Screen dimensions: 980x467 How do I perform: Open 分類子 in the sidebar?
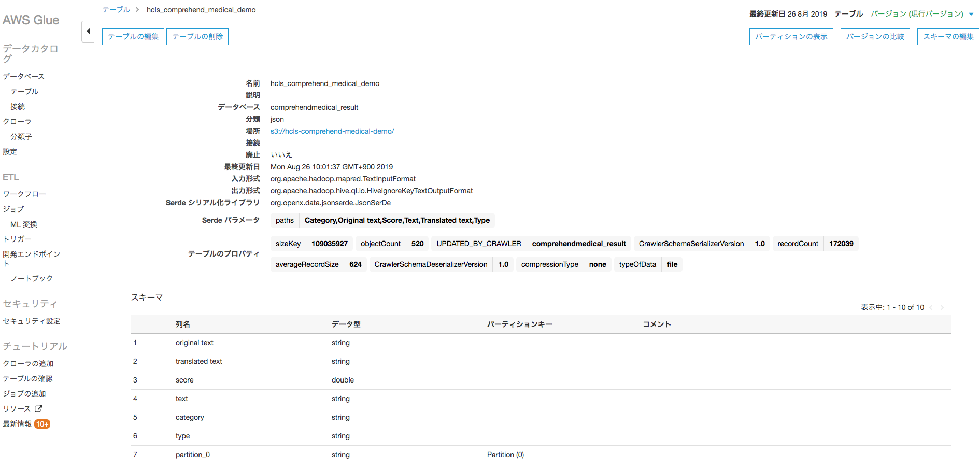tap(21, 136)
